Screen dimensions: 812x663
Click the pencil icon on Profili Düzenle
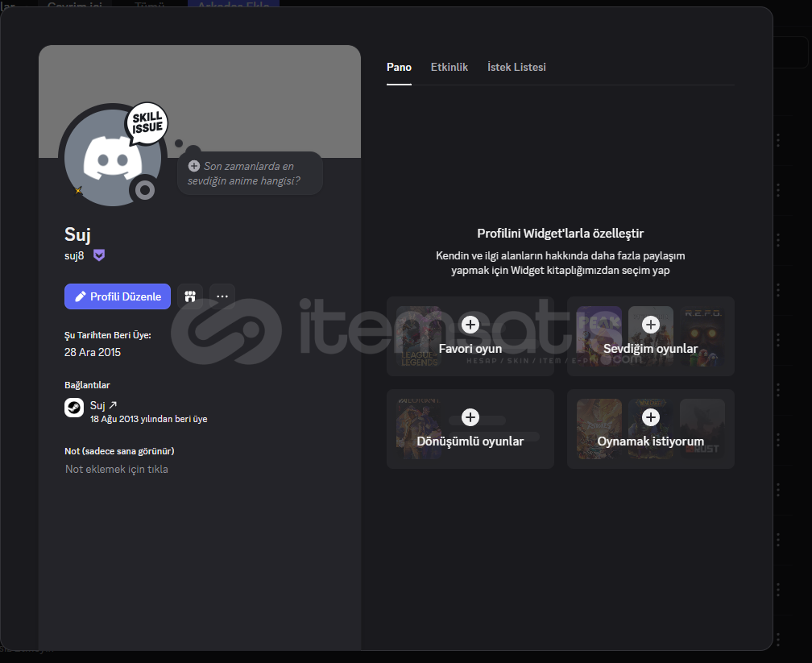point(81,296)
